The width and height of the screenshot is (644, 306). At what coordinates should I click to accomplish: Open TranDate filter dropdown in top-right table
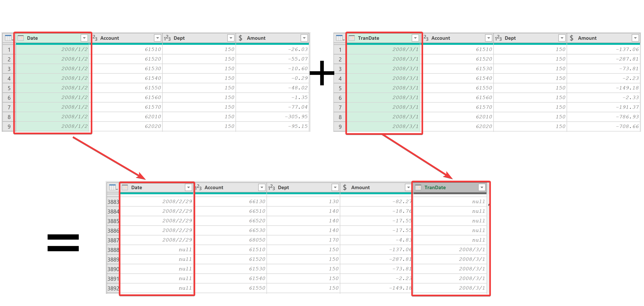point(415,38)
